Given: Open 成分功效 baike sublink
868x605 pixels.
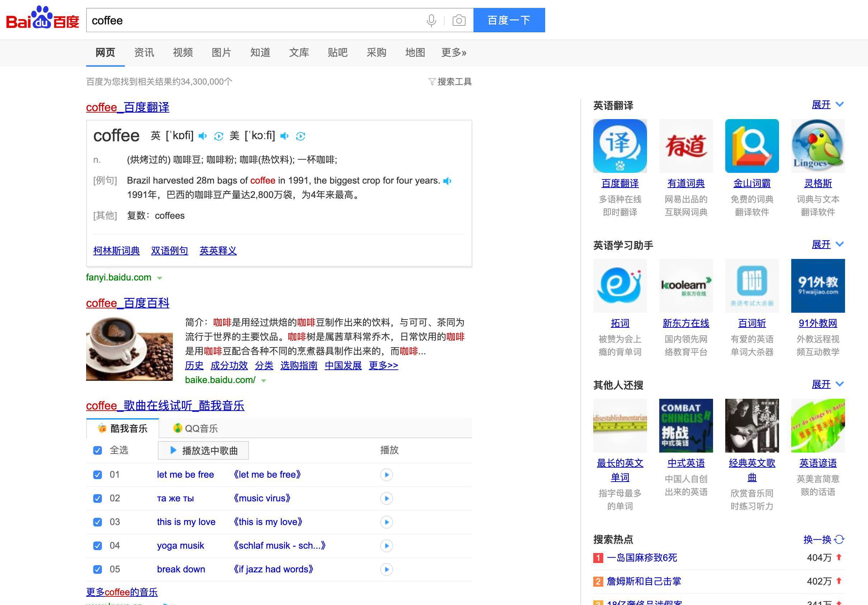Looking at the screenshot, I should [x=229, y=365].
